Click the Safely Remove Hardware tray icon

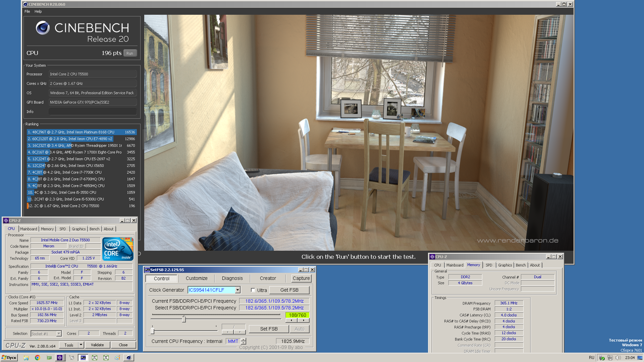(x=602, y=358)
